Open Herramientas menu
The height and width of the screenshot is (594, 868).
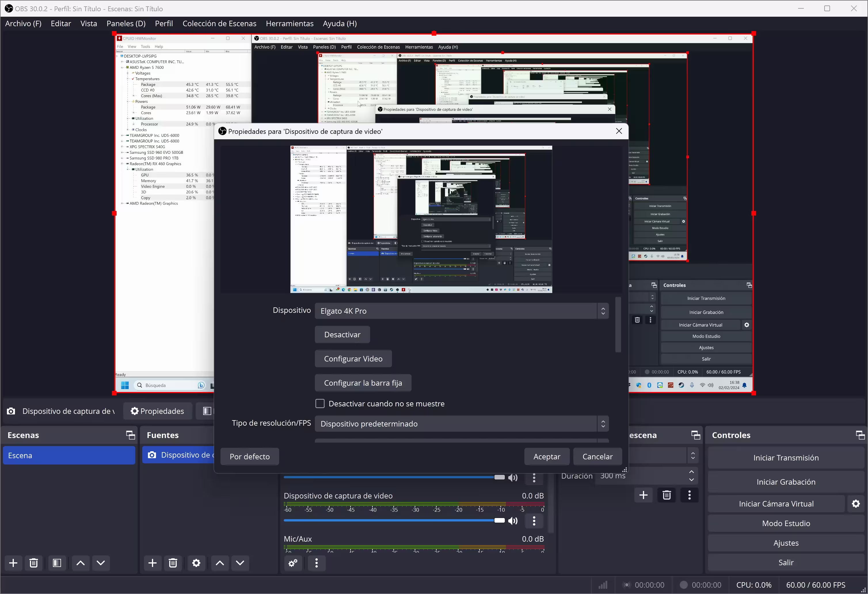click(290, 24)
